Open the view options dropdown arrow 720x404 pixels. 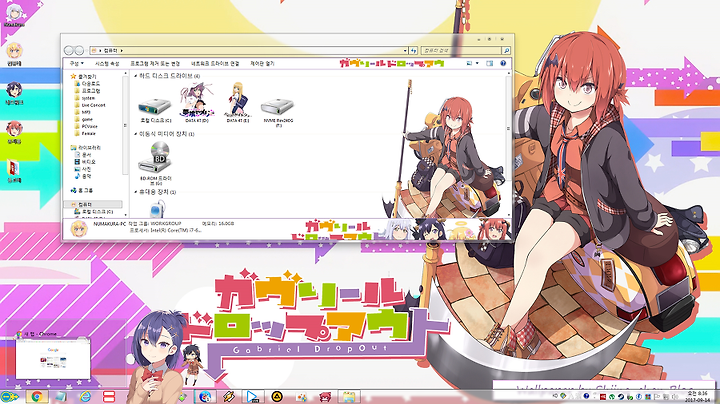pyautogui.click(x=477, y=63)
